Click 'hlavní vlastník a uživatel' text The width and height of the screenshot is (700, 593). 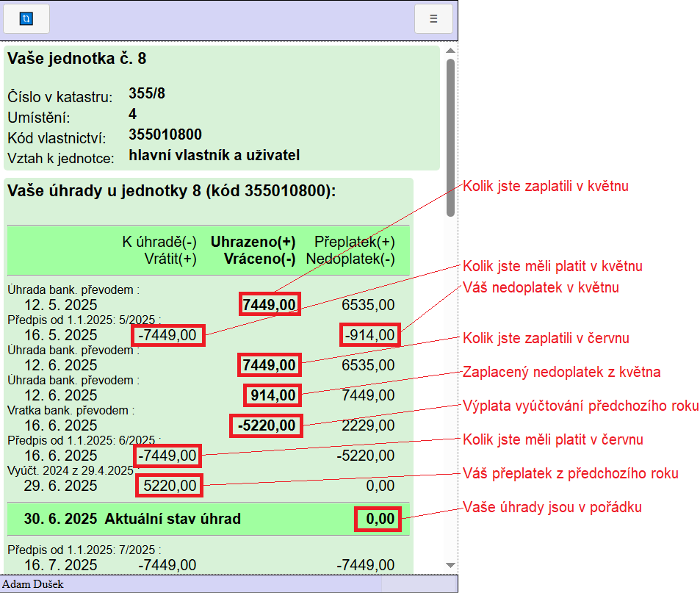click(x=214, y=155)
